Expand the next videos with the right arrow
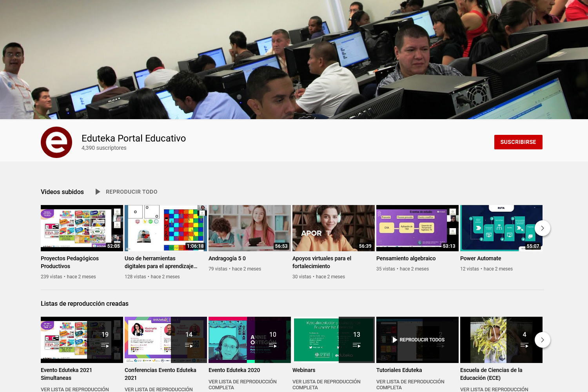The width and height of the screenshot is (588, 392). 542,228
